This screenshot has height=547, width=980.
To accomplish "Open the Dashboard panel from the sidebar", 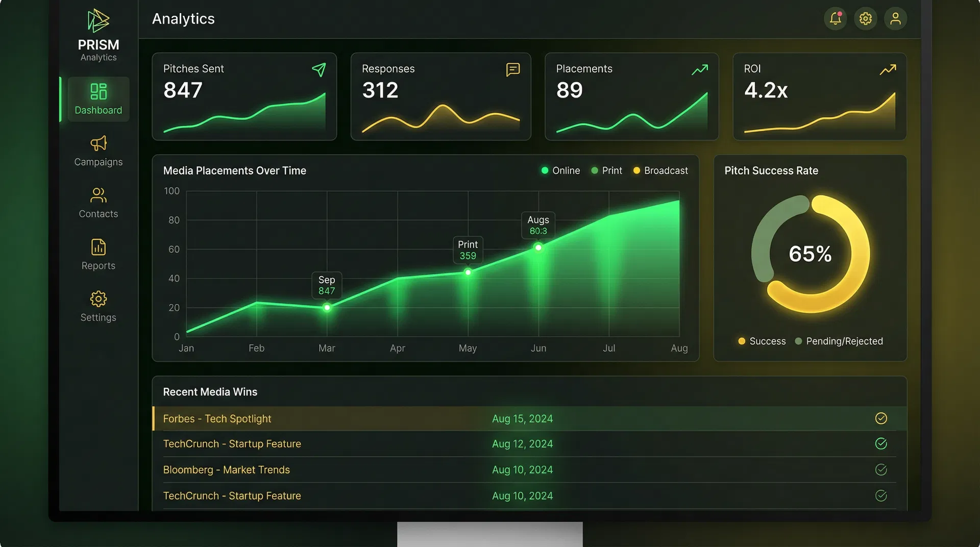I will 98,100.
